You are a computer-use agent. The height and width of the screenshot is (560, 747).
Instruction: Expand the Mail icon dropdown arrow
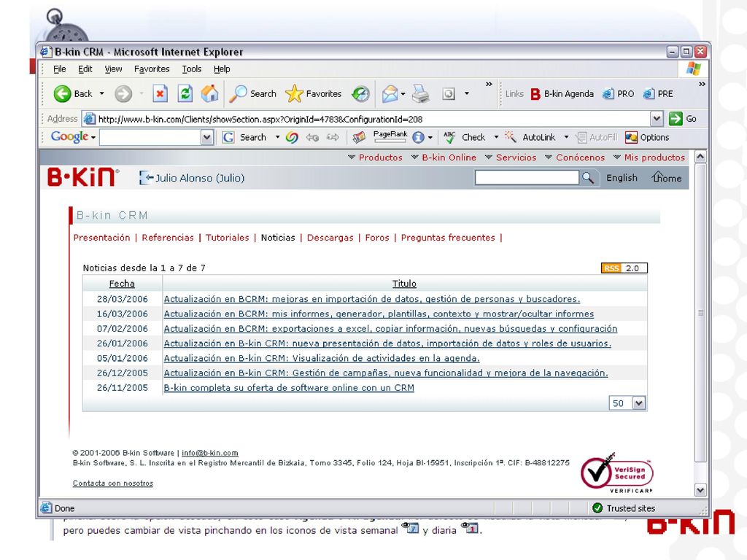(x=403, y=94)
